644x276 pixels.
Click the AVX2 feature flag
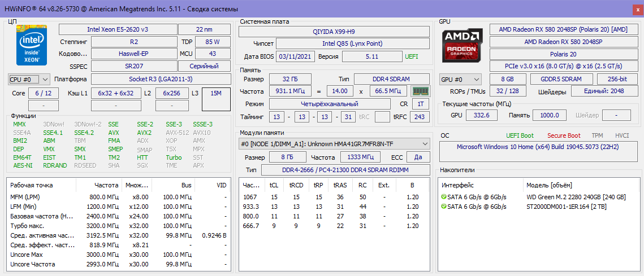coord(144,133)
